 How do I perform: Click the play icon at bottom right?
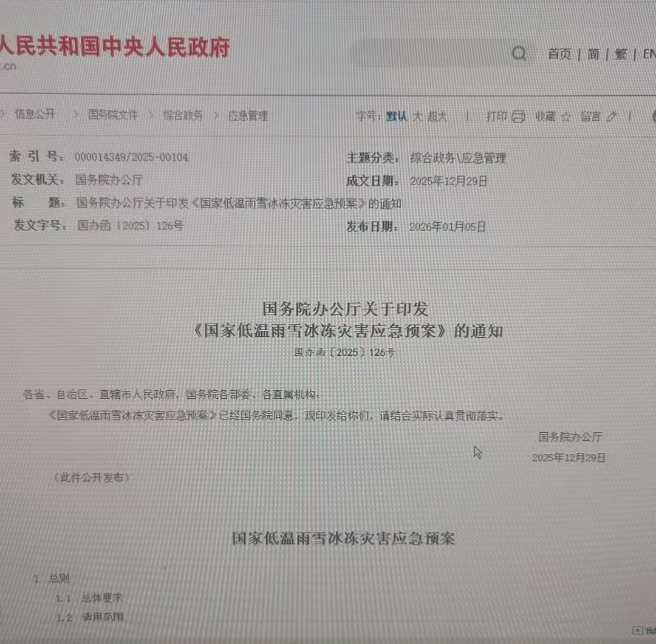(637, 630)
